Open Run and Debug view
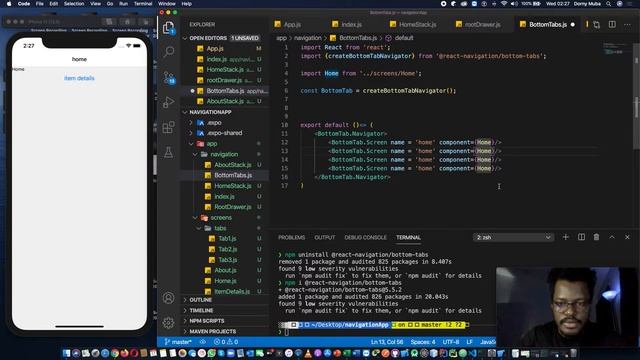 tap(169, 102)
